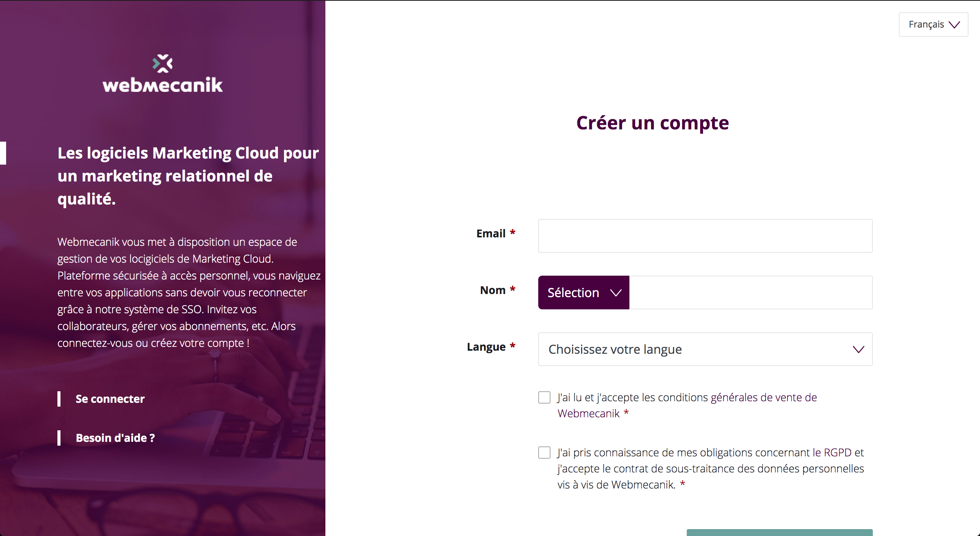Click the Créer un compte heading
This screenshot has height=536, width=980.
point(652,123)
